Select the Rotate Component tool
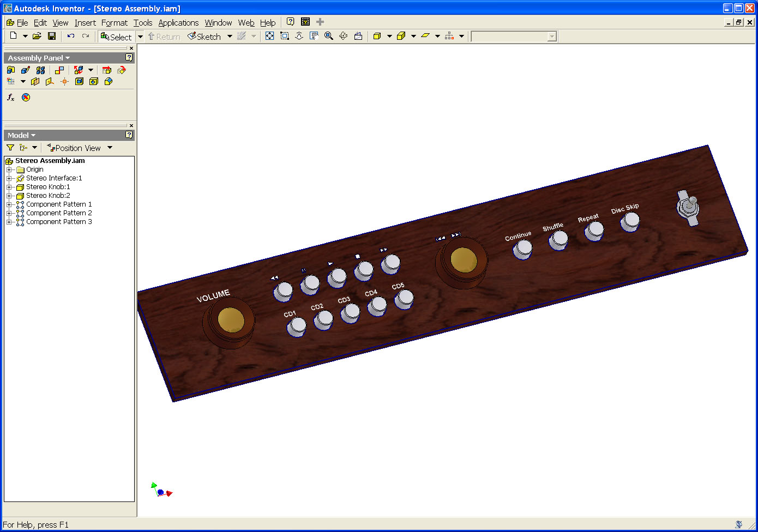758x532 pixels. pos(122,70)
